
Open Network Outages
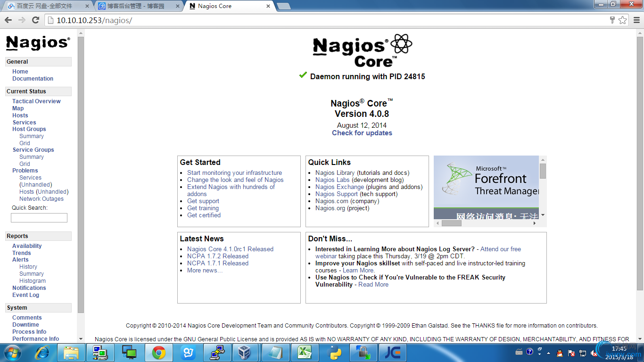tap(41, 199)
